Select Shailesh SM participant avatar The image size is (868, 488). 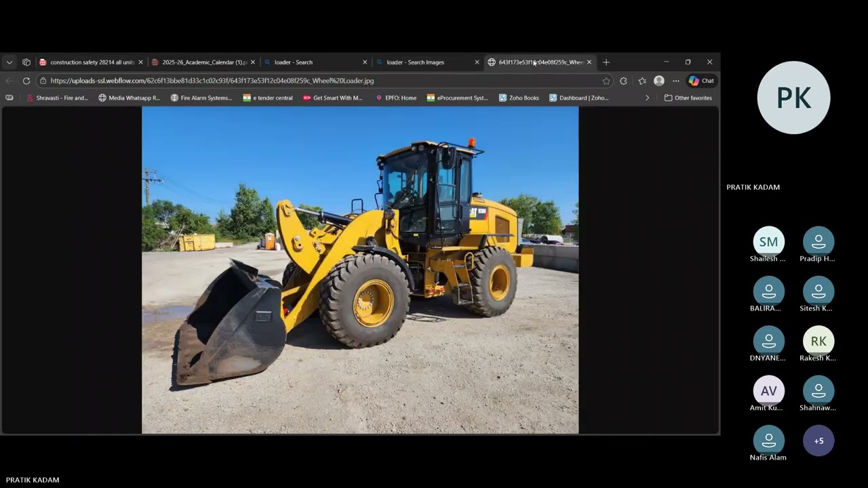768,242
